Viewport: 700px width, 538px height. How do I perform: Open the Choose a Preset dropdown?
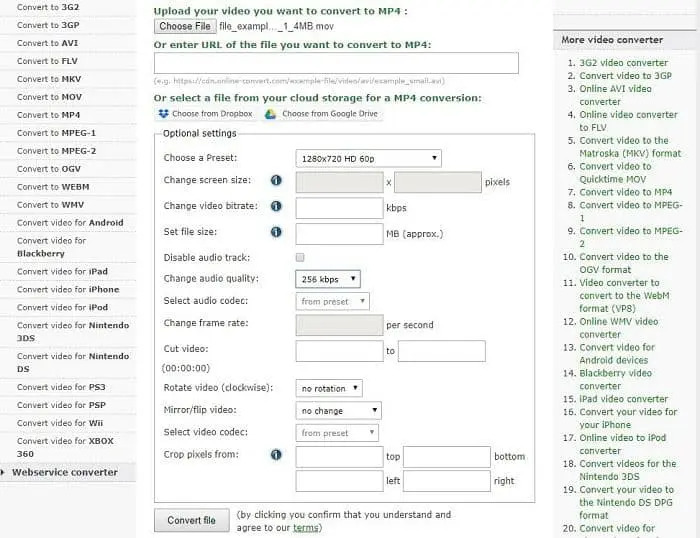coord(368,158)
